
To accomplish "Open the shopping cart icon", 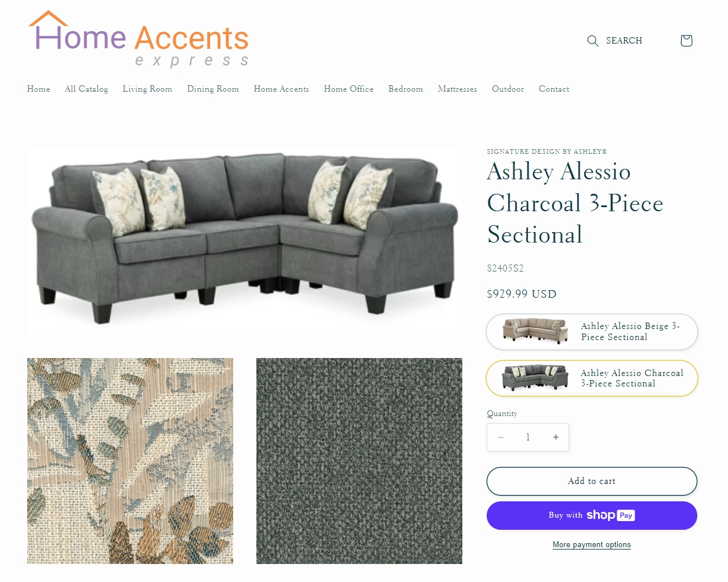I will tap(686, 41).
